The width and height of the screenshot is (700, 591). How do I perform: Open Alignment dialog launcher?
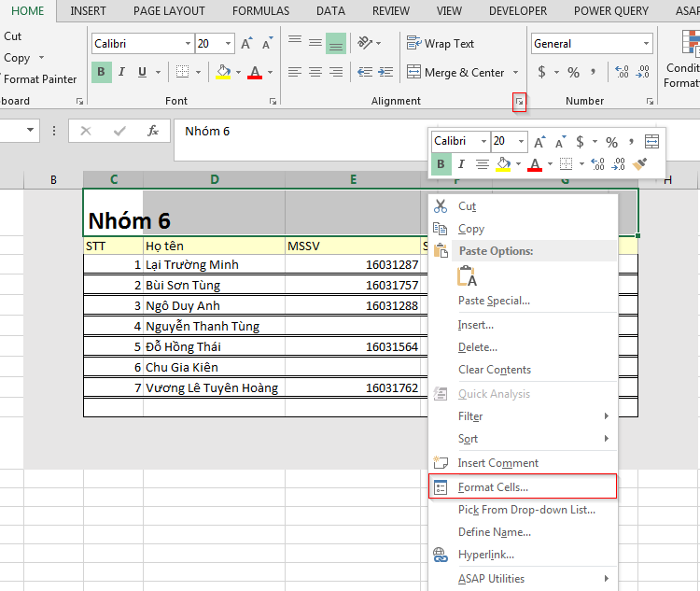pos(519,102)
